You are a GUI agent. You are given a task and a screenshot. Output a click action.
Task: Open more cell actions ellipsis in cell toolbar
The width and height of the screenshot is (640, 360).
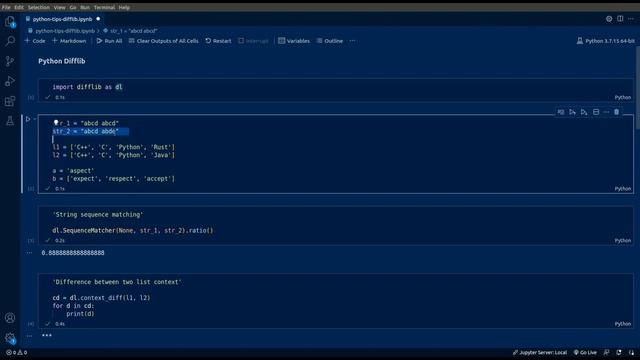pyautogui.click(x=606, y=112)
